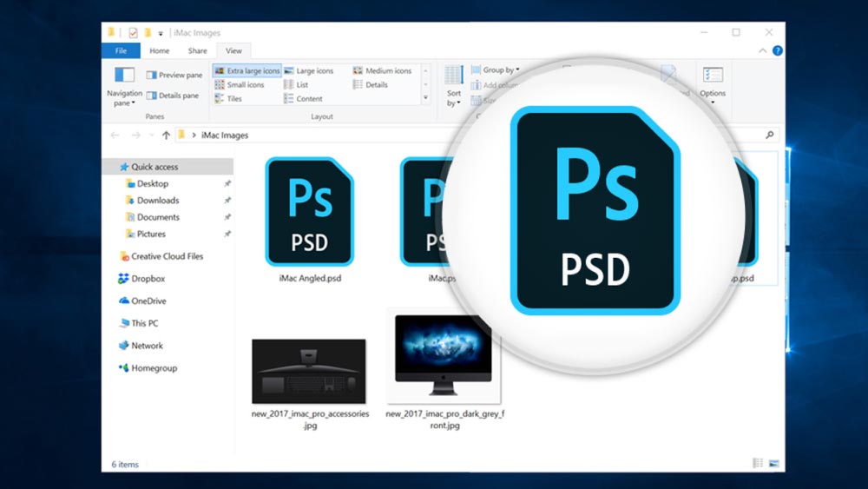Open Customize Quick Access Toolbar dropdown
This screenshot has height=489, width=868.
point(161,33)
